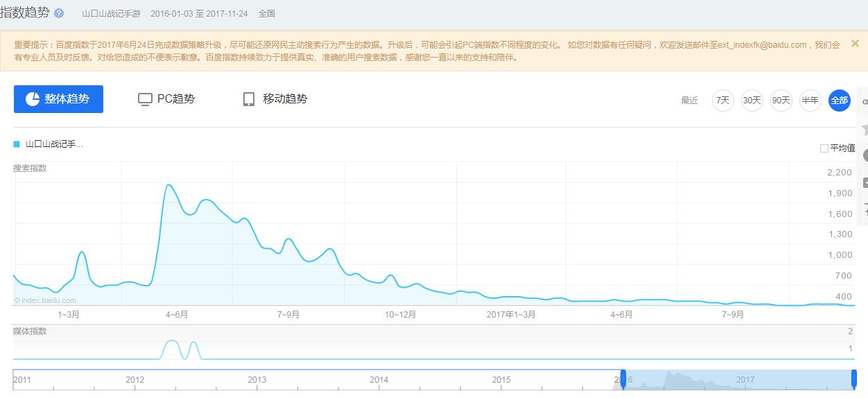The height and width of the screenshot is (398, 868).
Task: Click the left timeline range handle at 2016
Action: point(623,379)
